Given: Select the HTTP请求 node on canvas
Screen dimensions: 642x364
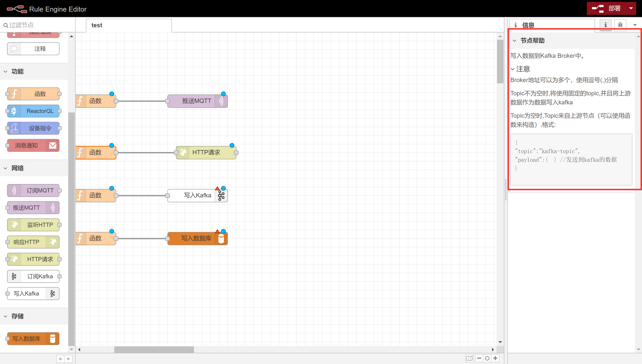Looking at the screenshot, I should coord(206,152).
